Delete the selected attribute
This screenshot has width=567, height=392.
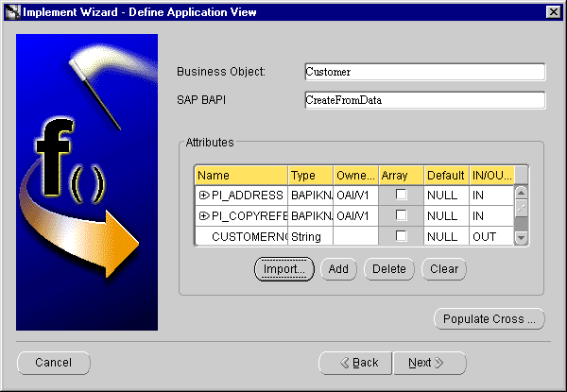pos(389,269)
